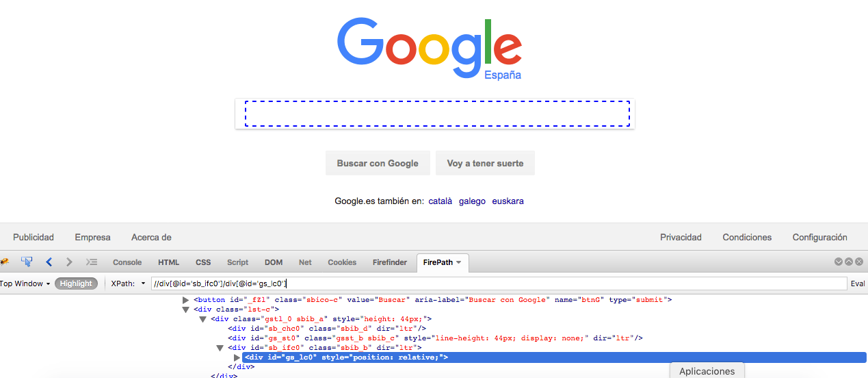
Task: Toggle the Highlight button
Action: (76, 283)
